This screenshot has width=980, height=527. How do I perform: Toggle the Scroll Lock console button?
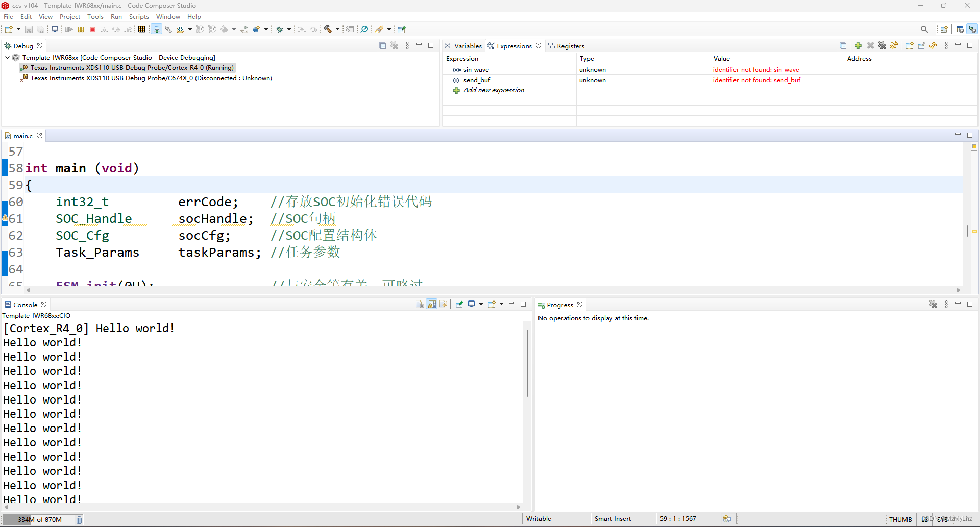pos(432,305)
